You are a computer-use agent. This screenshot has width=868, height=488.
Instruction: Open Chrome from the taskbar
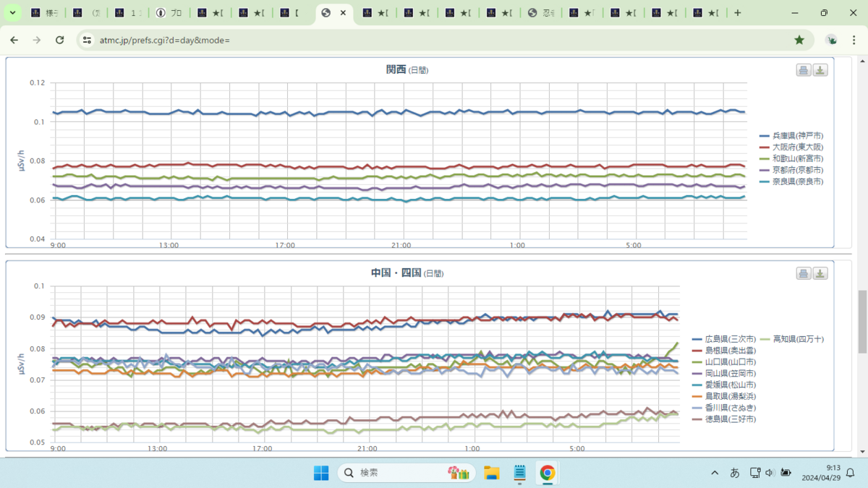pos(548,473)
